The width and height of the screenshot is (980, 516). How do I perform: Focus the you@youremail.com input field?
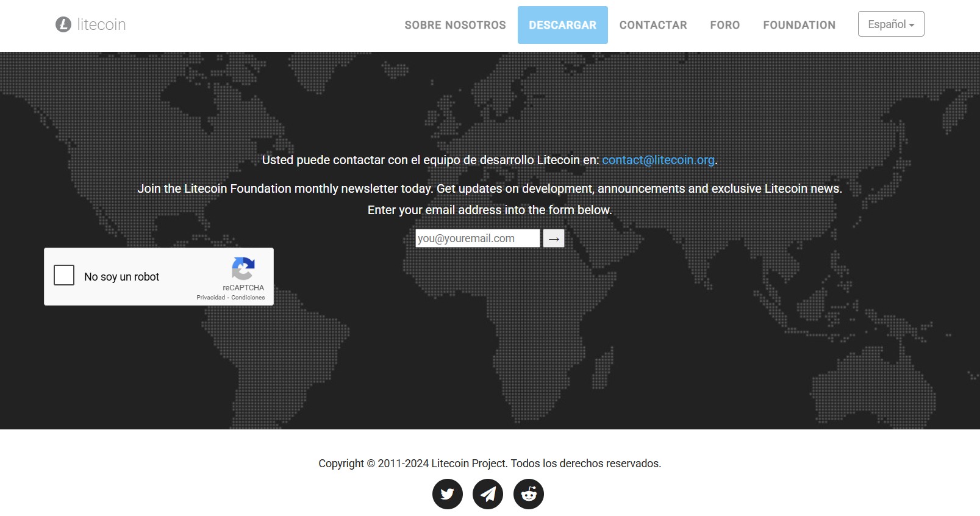pos(477,238)
